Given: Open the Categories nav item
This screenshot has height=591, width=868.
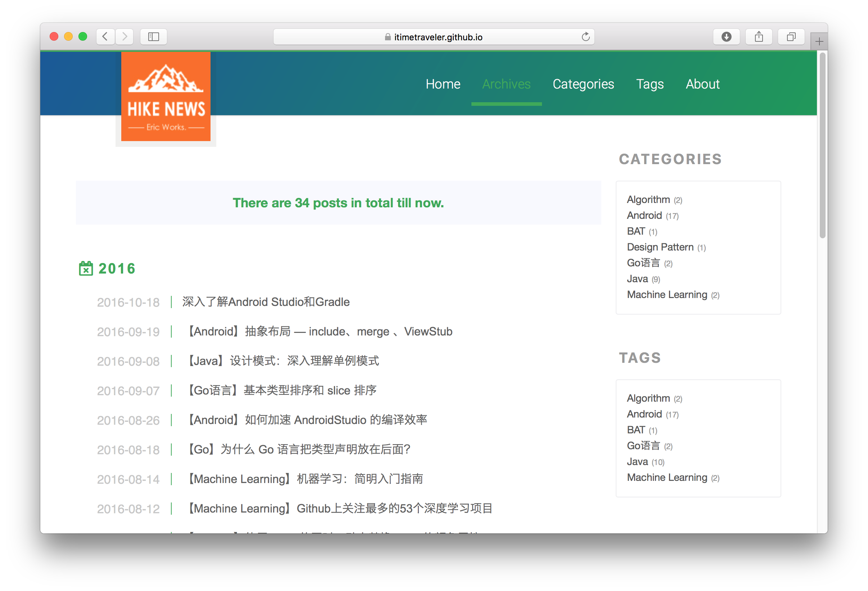Looking at the screenshot, I should (583, 84).
